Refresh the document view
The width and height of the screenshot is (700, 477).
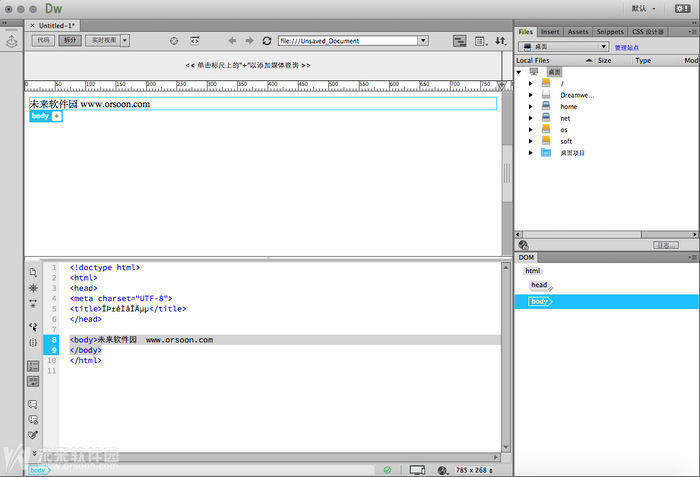(x=267, y=41)
